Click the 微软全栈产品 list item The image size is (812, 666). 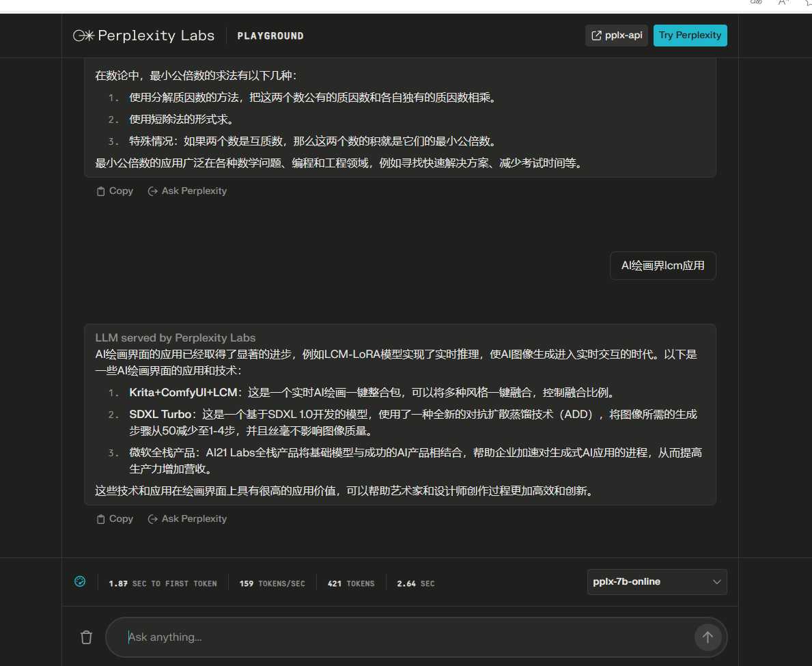pos(415,461)
